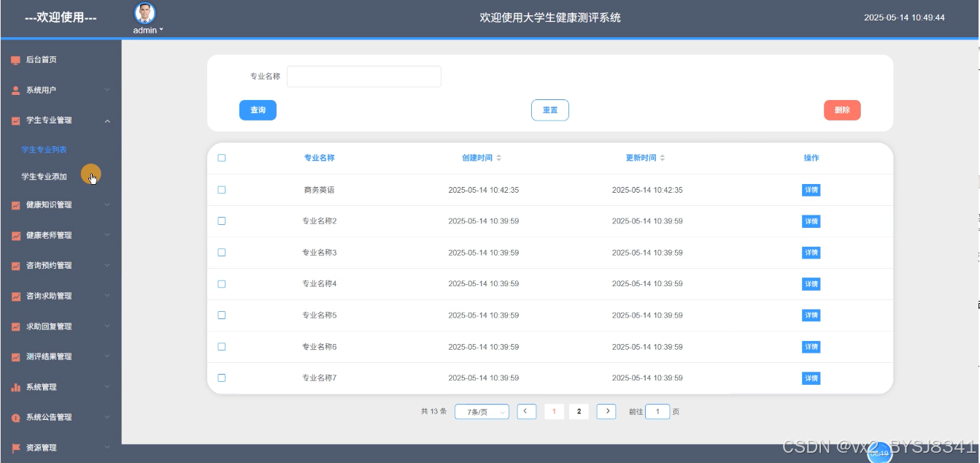The height and width of the screenshot is (463, 980).
Task: Open 后台首页 in the sidebar
Action: tap(61, 60)
